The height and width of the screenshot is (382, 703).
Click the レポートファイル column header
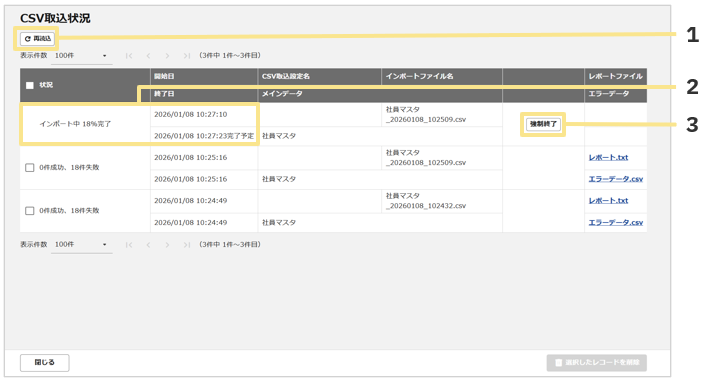(616, 77)
